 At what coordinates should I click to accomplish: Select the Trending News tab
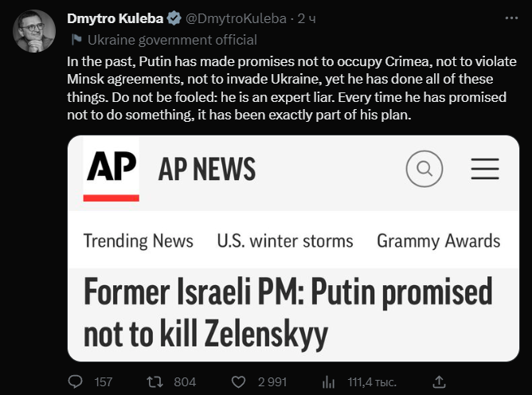(138, 241)
